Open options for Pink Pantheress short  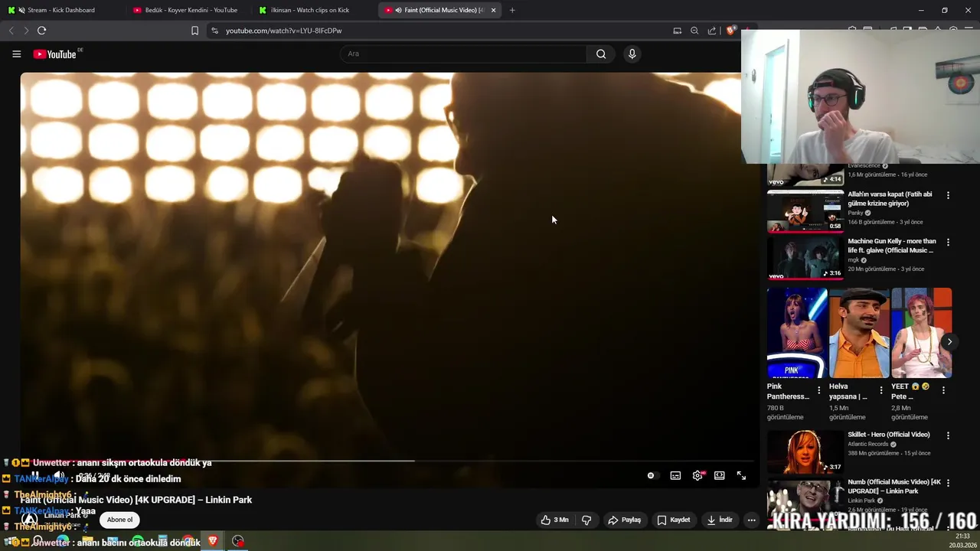tap(818, 390)
